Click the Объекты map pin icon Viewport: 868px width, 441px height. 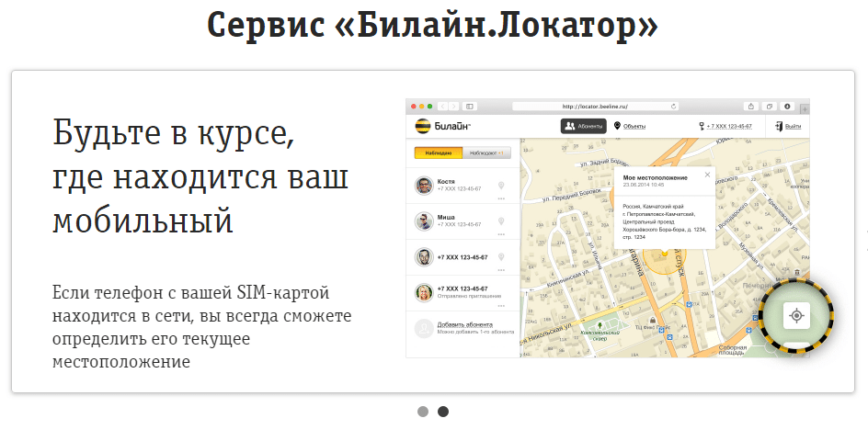tap(617, 126)
